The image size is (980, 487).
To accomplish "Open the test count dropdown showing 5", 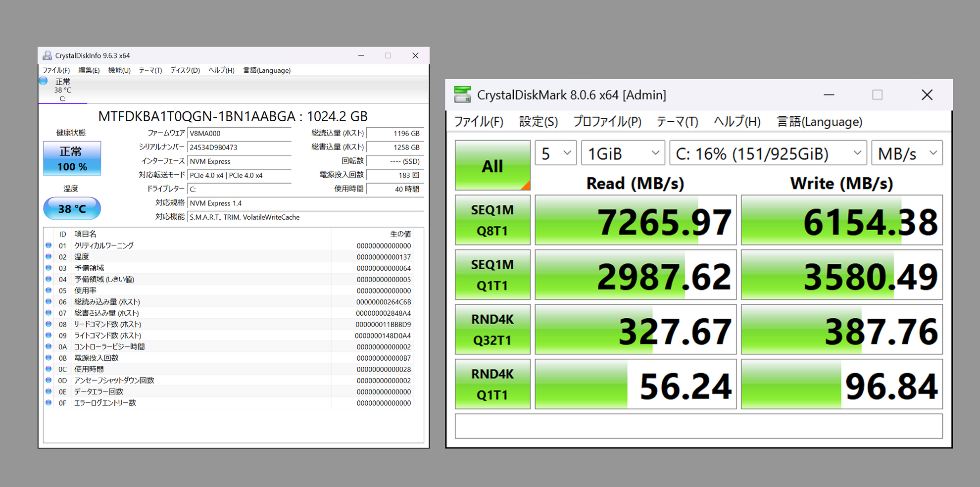I will coord(556,153).
